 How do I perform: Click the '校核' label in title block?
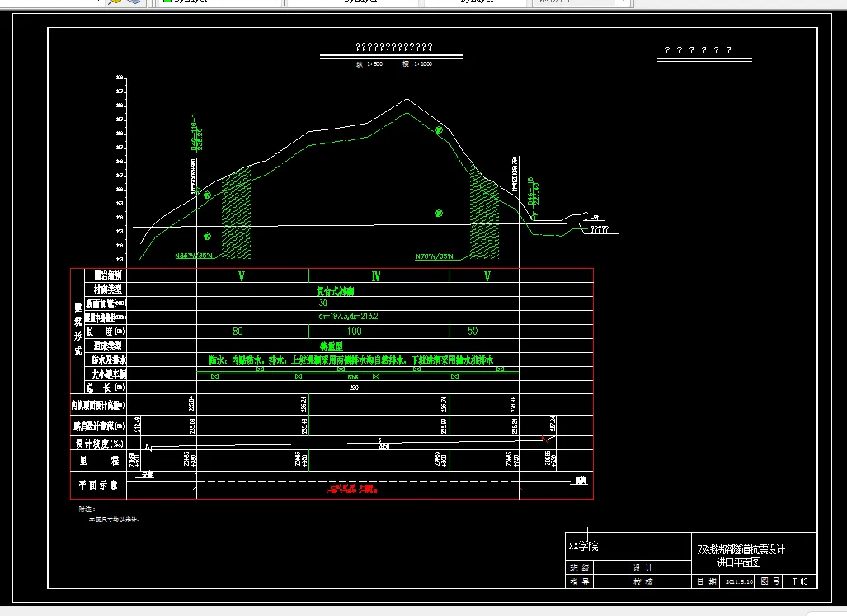642,582
